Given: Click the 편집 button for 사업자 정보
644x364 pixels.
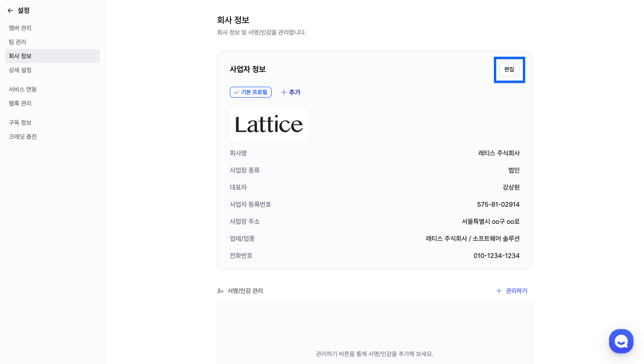Looking at the screenshot, I should point(509,69).
